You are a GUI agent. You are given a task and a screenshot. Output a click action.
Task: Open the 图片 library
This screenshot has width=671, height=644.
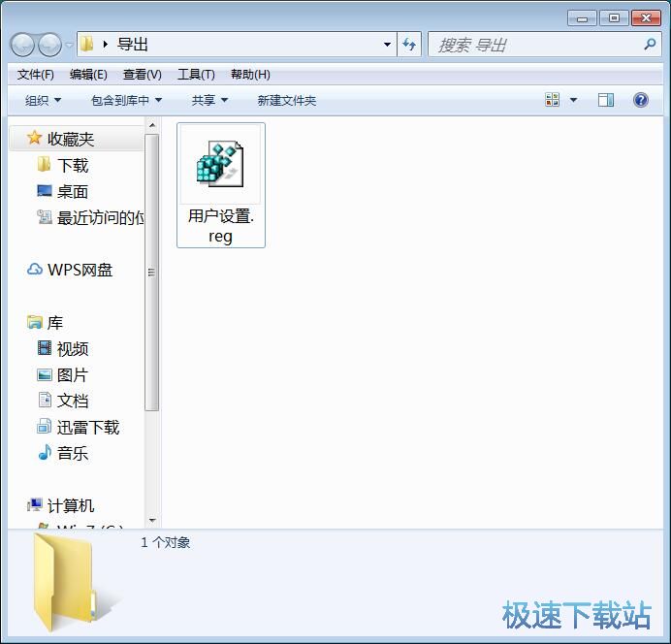[73, 375]
